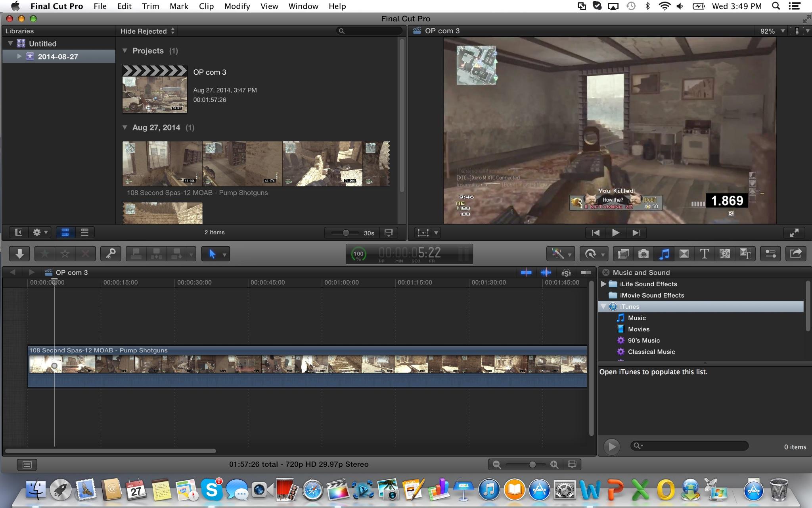Expand the iLife Sound Effects folder
Image resolution: width=812 pixels, height=508 pixels.
tap(603, 284)
